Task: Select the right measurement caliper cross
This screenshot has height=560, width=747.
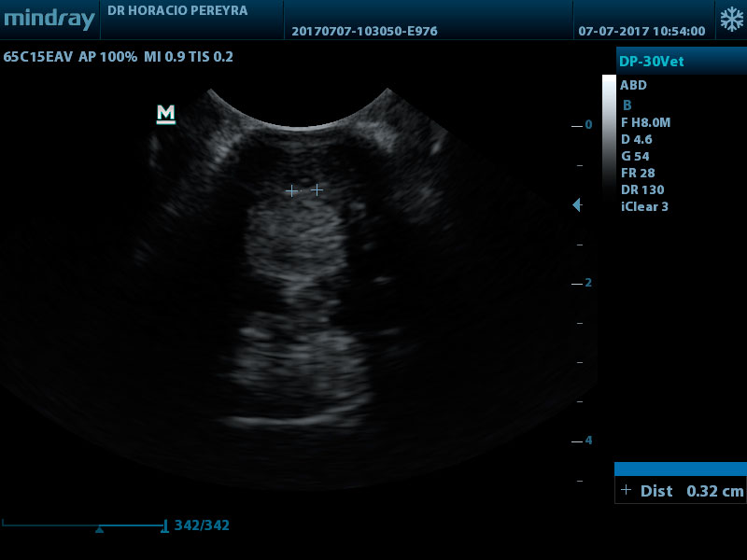Action: [317, 190]
